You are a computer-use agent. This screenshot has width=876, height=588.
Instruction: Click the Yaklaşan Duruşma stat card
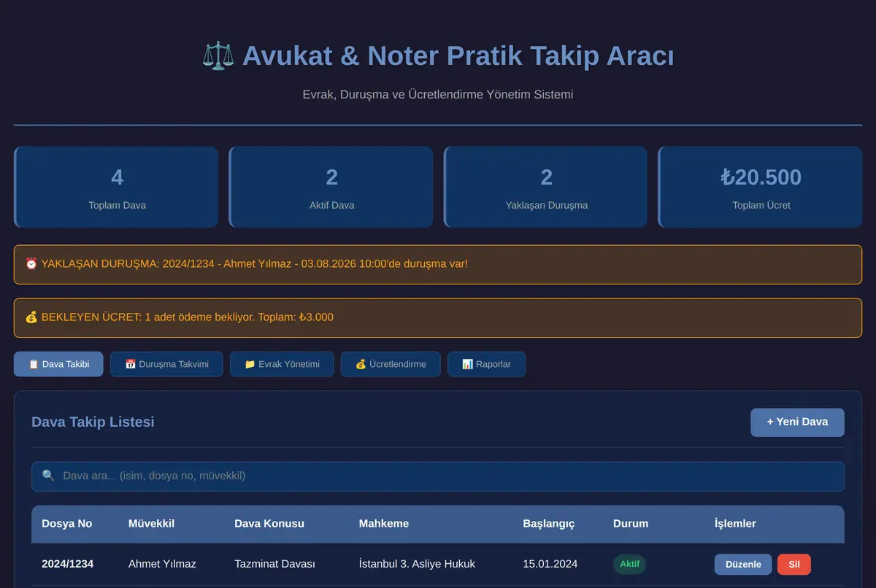[545, 187]
